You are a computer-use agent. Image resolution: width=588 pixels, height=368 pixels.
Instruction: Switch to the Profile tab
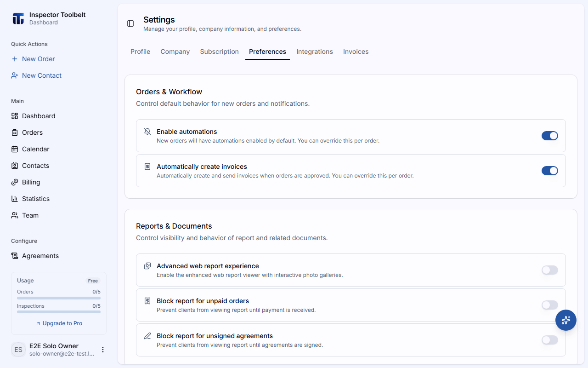(x=140, y=52)
